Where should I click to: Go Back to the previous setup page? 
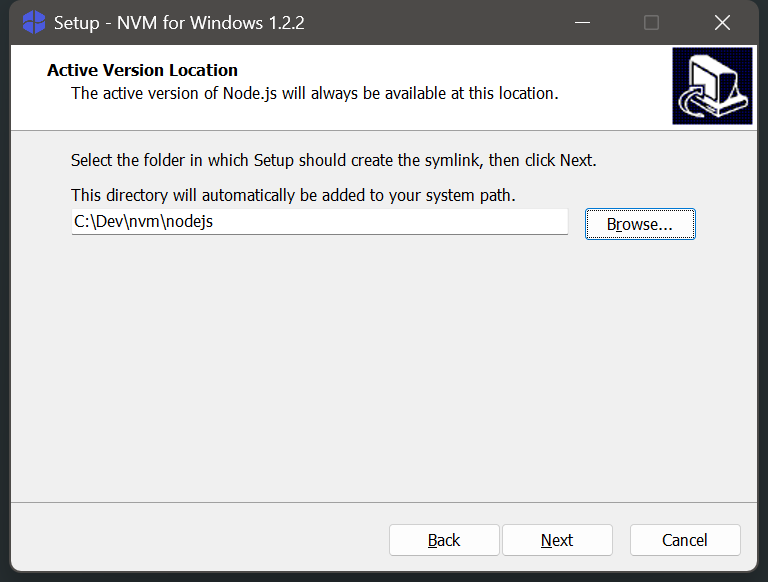click(444, 540)
